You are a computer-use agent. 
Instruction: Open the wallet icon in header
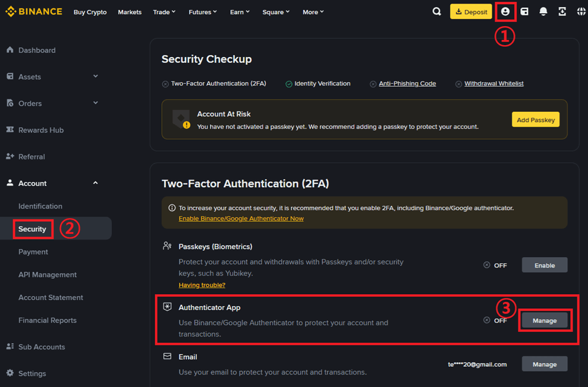coord(524,12)
